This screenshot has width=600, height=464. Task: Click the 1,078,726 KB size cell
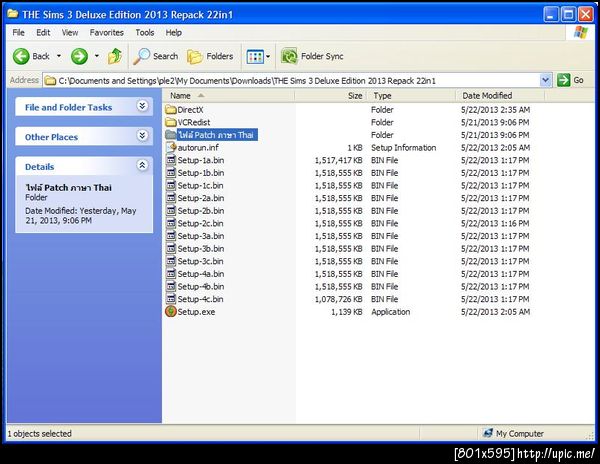(x=339, y=299)
